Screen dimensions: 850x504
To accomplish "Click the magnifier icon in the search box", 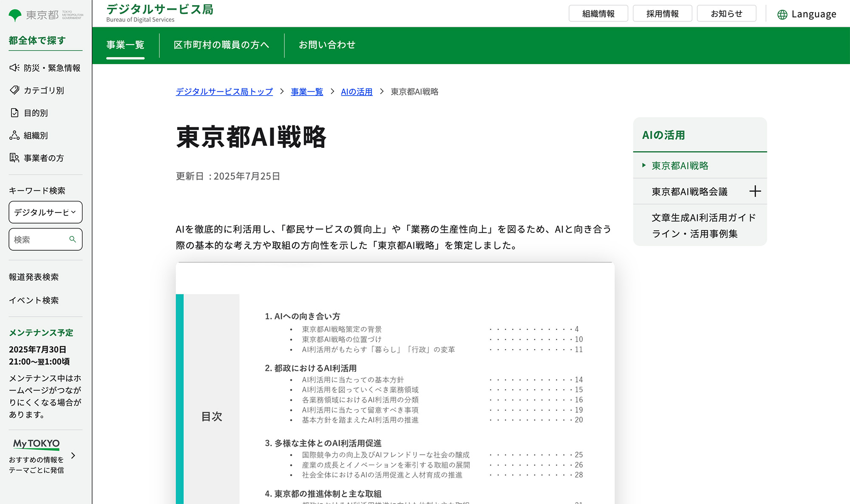I will pos(73,239).
